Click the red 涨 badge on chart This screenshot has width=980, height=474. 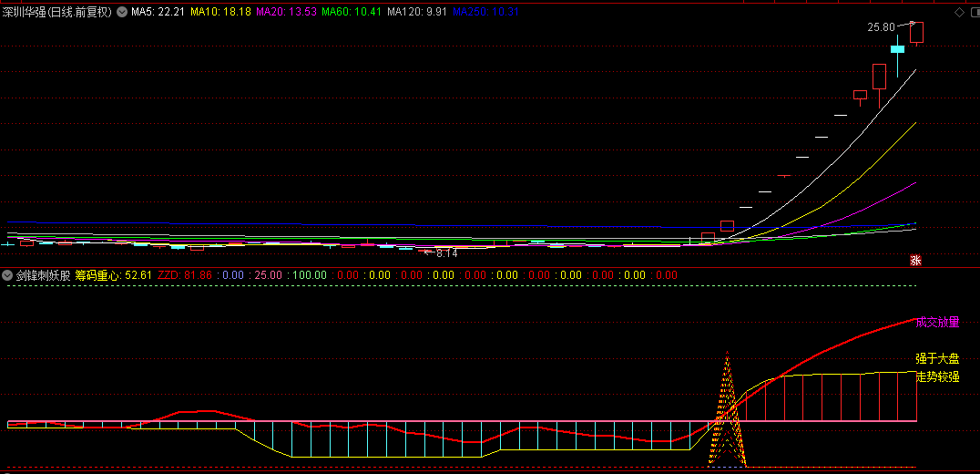click(x=915, y=261)
